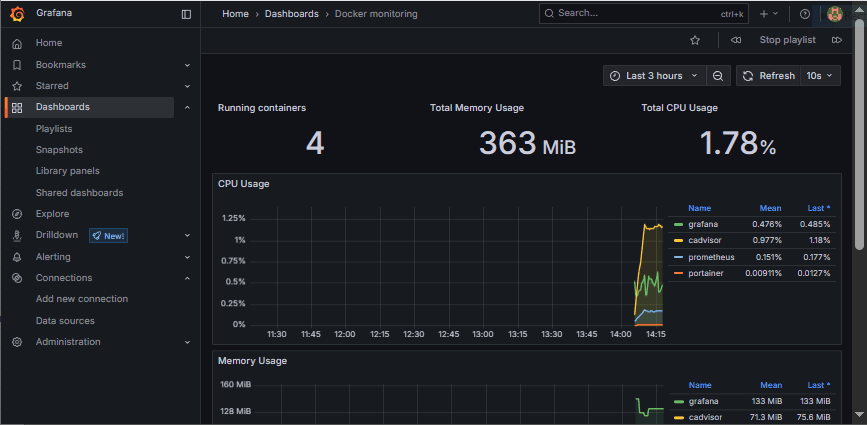
Task: Open Library panels in sidebar
Action: (x=67, y=171)
